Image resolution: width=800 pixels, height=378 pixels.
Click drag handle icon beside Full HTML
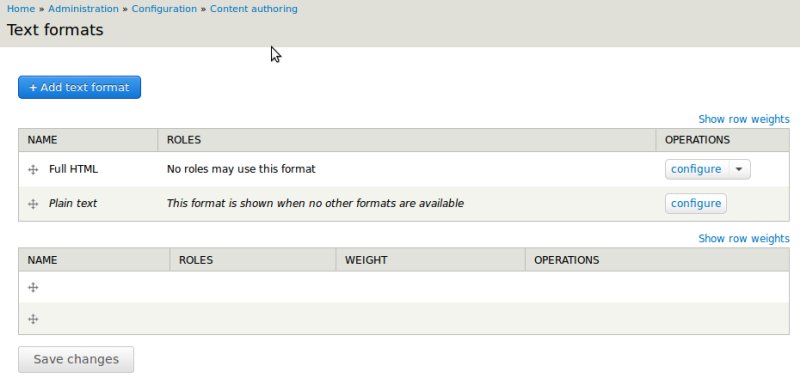[33, 170]
